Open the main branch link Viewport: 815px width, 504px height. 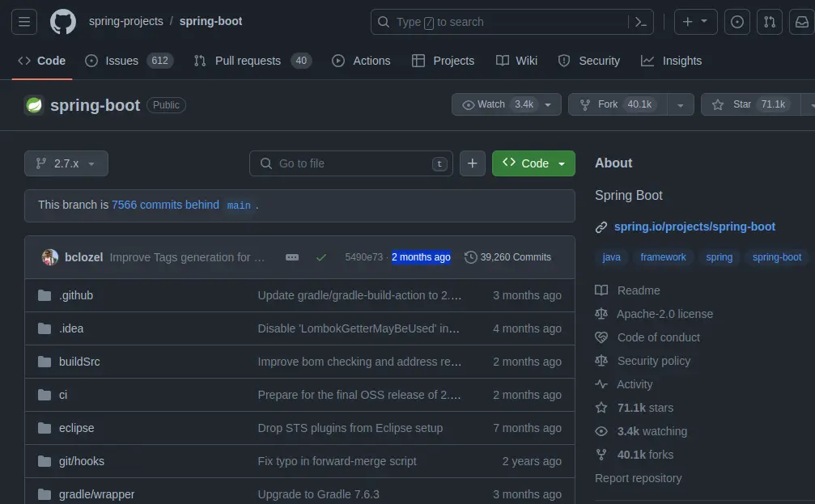239,205
